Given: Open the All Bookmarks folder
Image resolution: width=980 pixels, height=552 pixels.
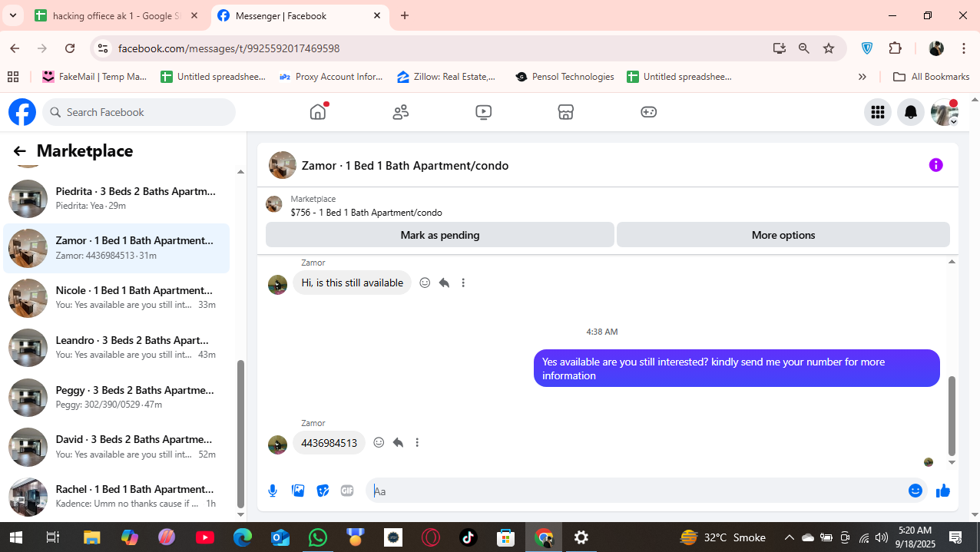Looking at the screenshot, I should [931, 77].
